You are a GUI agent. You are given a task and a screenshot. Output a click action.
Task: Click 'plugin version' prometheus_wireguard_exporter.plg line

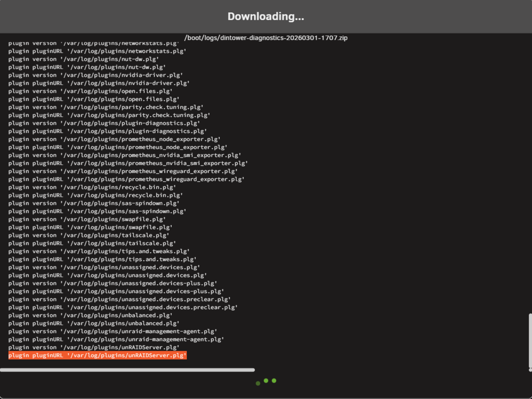(123, 171)
